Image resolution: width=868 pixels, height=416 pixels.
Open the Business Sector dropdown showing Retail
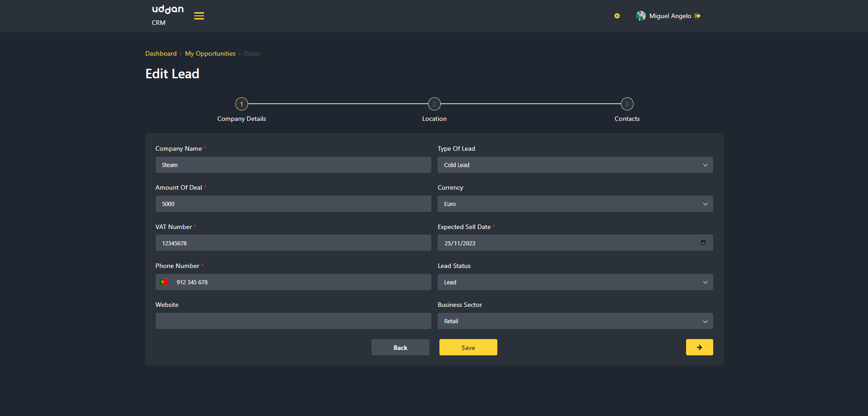[x=575, y=321]
